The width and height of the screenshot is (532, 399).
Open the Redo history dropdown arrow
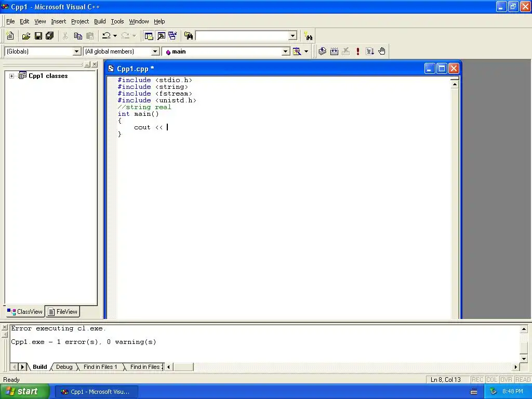click(x=134, y=36)
